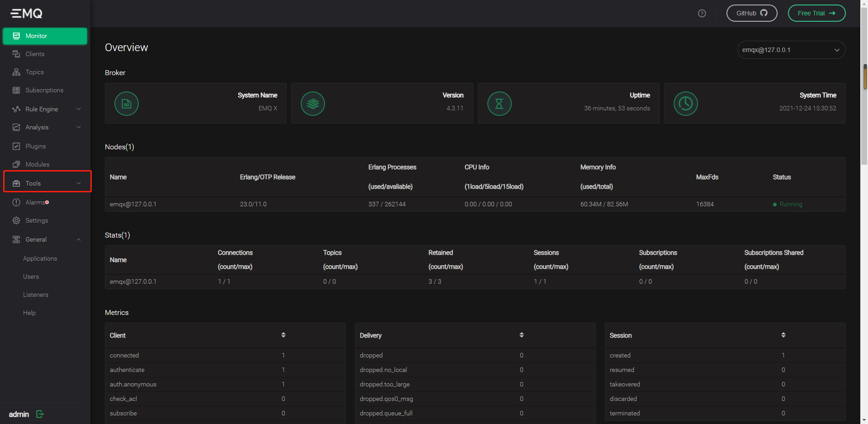Viewport: 868px width, 424px height.
Task: Expand the Rule Engine submenu chevron
Action: 79,109
